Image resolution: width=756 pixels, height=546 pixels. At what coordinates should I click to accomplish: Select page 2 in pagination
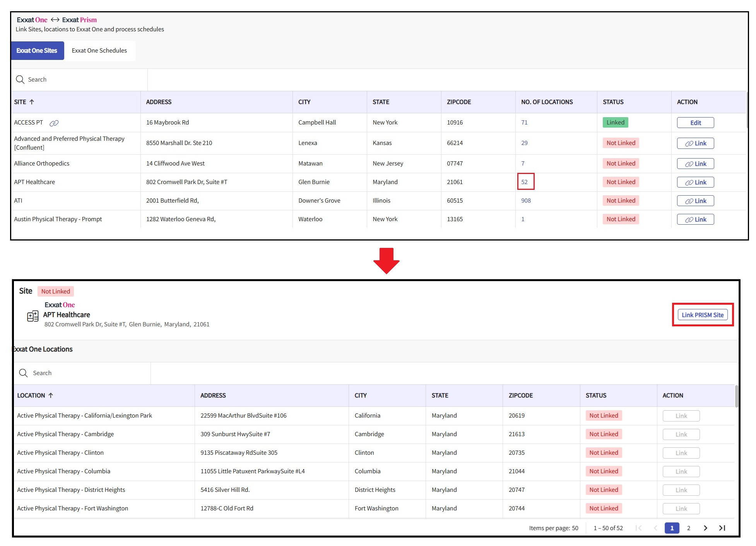689,528
